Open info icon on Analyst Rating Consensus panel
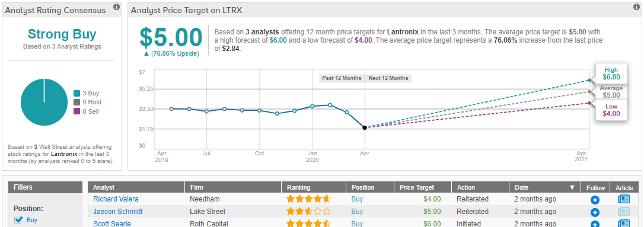Image resolution: width=644 pixels, height=227 pixels. click(x=117, y=7)
